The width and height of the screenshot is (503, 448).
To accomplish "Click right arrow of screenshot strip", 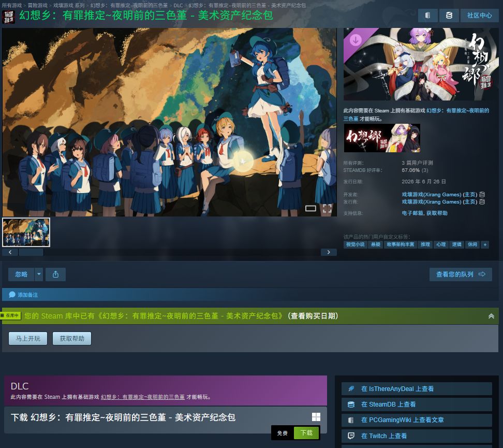I will tap(329, 252).
